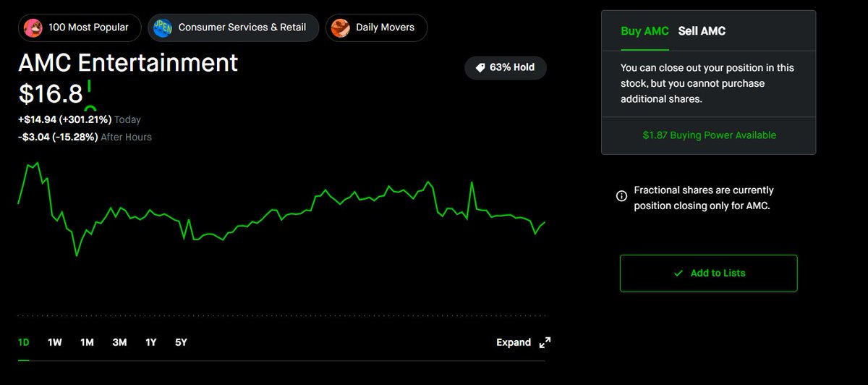
Task: Select the 1M chart range
Action: coord(87,342)
